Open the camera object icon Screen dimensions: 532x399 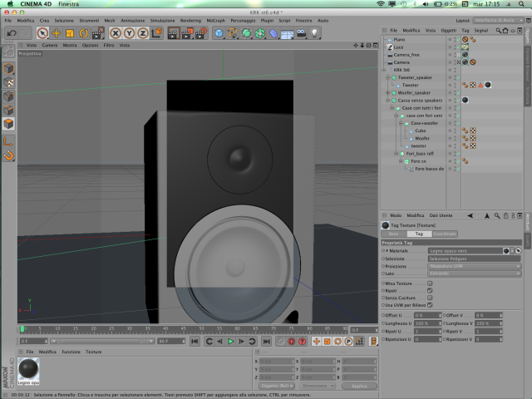[301, 33]
